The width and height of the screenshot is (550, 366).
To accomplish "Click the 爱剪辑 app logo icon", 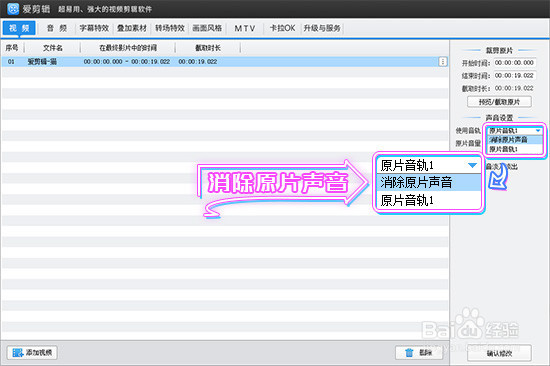I will pyautogui.click(x=13, y=9).
